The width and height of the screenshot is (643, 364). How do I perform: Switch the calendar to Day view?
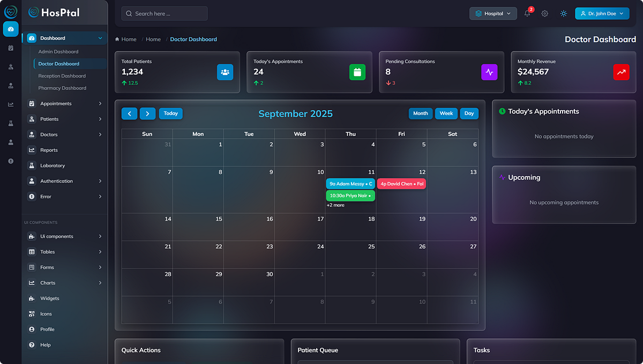(x=469, y=113)
